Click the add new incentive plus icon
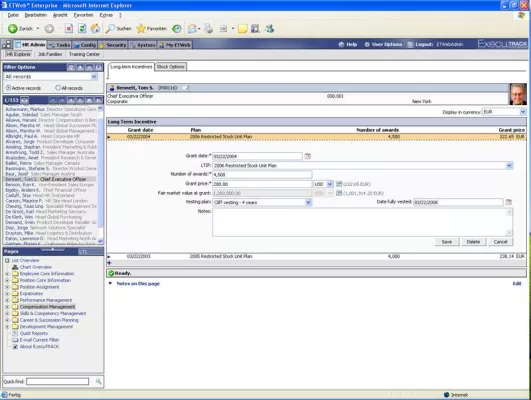The width and height of the screenshot is (531, 400). point(109,262)
